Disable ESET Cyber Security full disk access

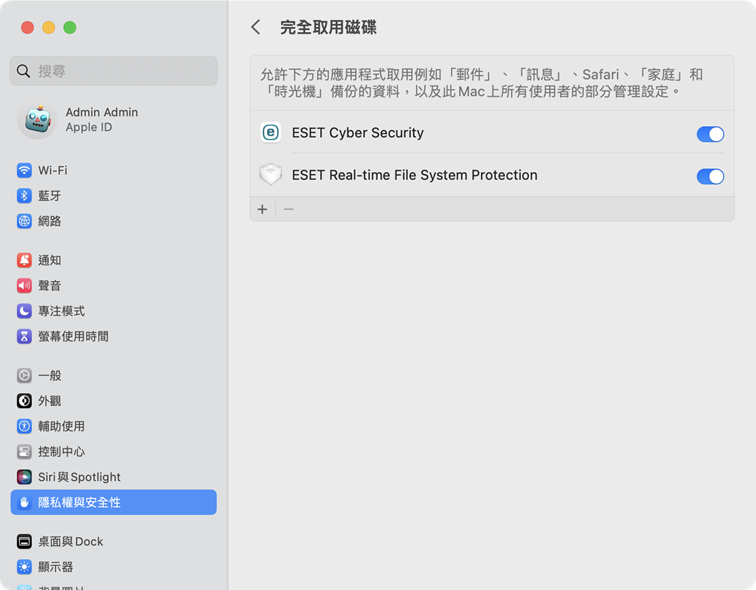coord(710,134)
